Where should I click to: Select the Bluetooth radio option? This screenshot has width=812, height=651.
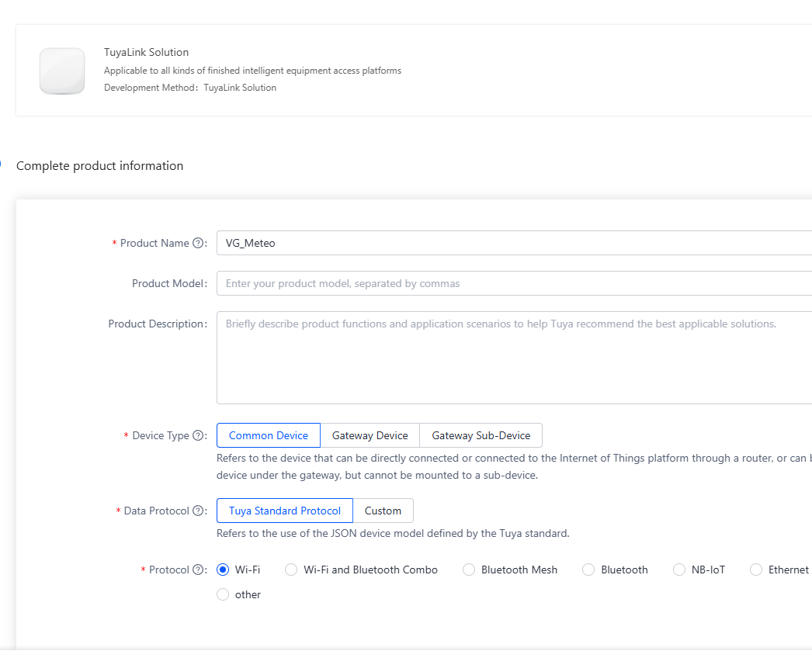point(588,570)
